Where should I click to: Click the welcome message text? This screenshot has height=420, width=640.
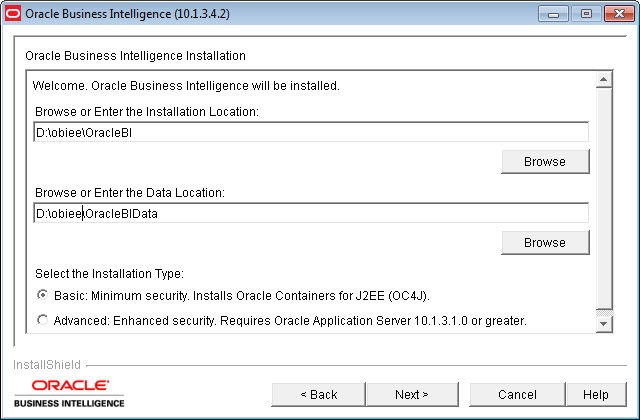pos(186,86)
